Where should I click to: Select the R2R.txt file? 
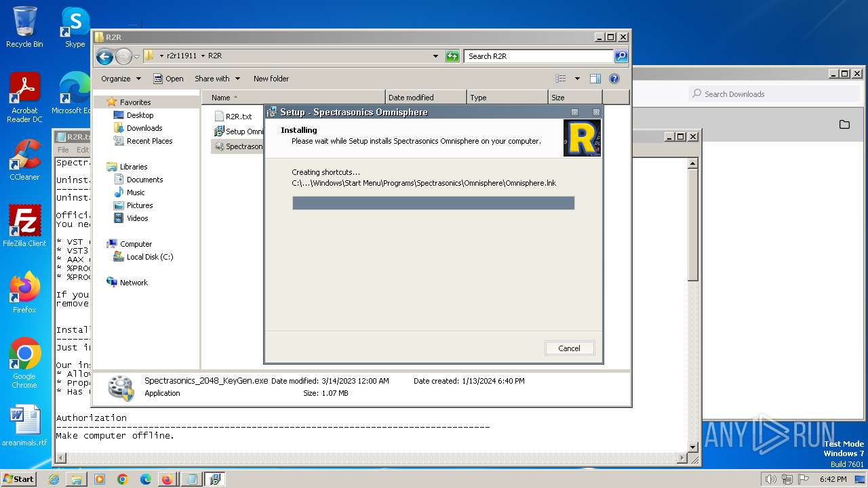(x=233, y=117)
